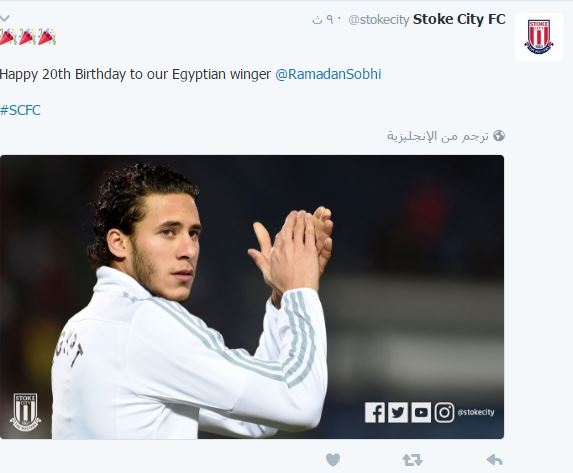Click the Facebook icon in photo

coord(375,412)
